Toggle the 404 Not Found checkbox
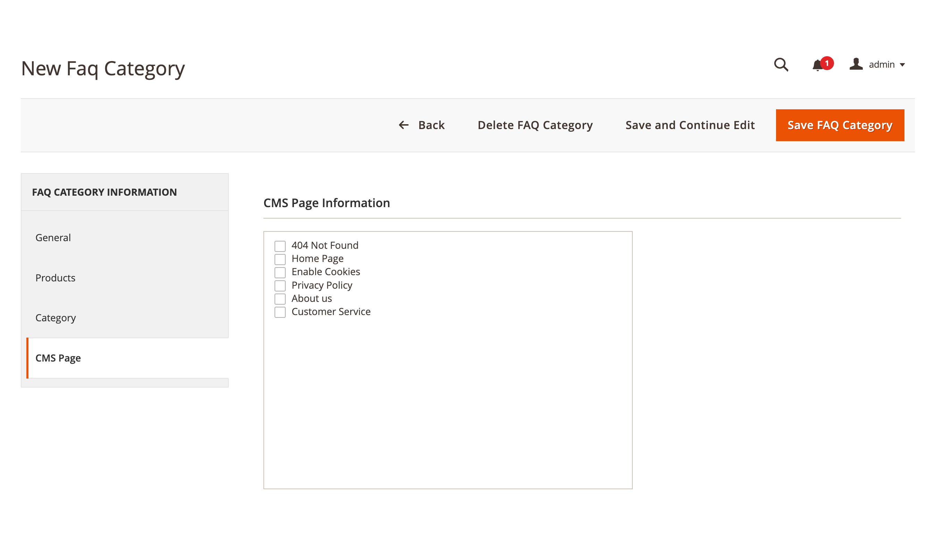935x560 pixels. tap(280, 245)
